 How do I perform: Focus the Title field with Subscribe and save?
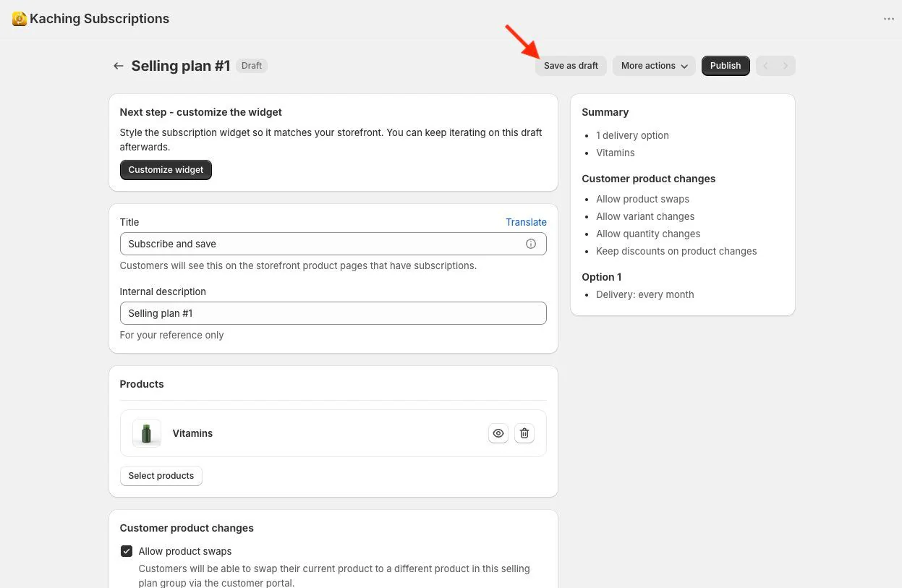pyautogui.click(x=333, y=244)
